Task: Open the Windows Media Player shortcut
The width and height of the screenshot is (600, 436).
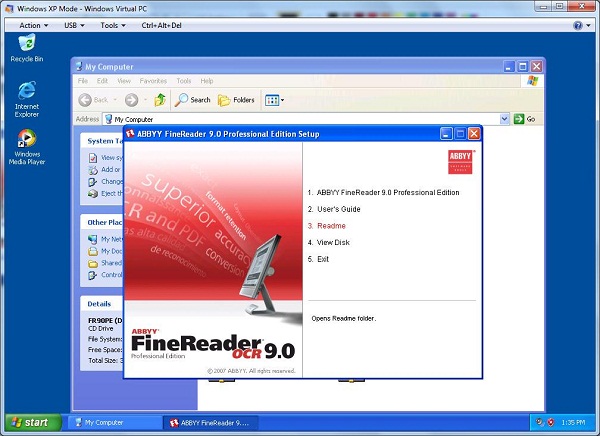Action: point(27,147)
